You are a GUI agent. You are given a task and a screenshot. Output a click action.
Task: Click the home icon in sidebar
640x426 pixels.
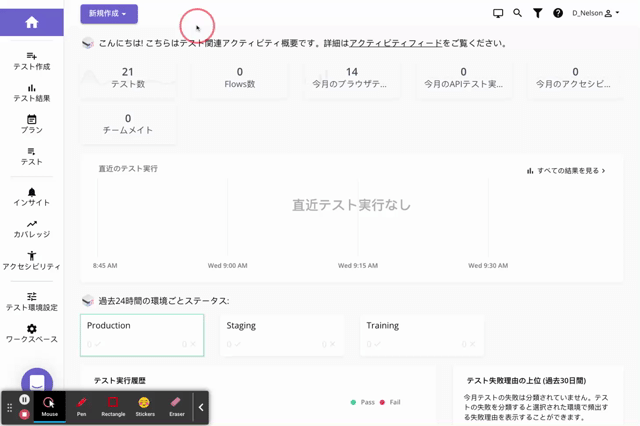coord(32,22)
